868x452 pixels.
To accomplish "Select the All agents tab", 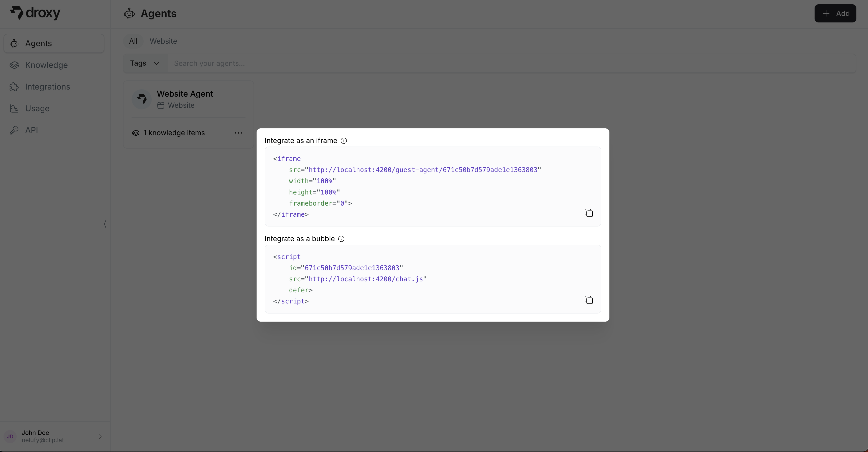I will point(133,41).
